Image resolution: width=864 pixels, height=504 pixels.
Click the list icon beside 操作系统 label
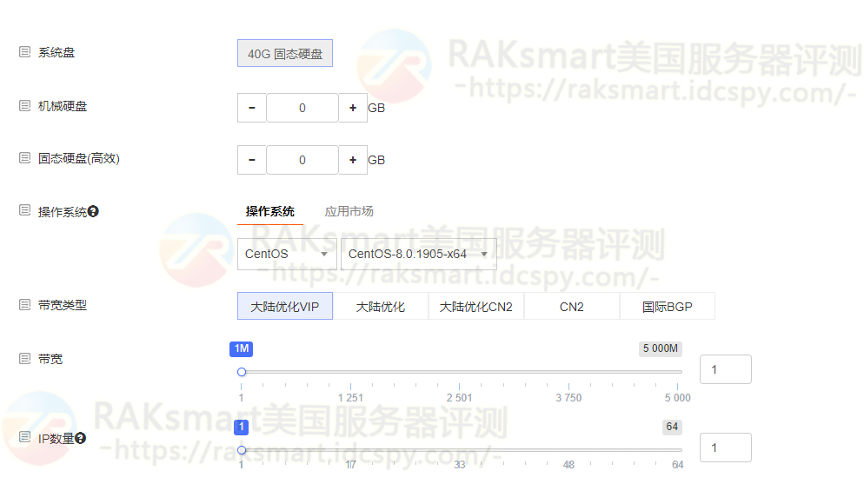(x=25, y=210)
